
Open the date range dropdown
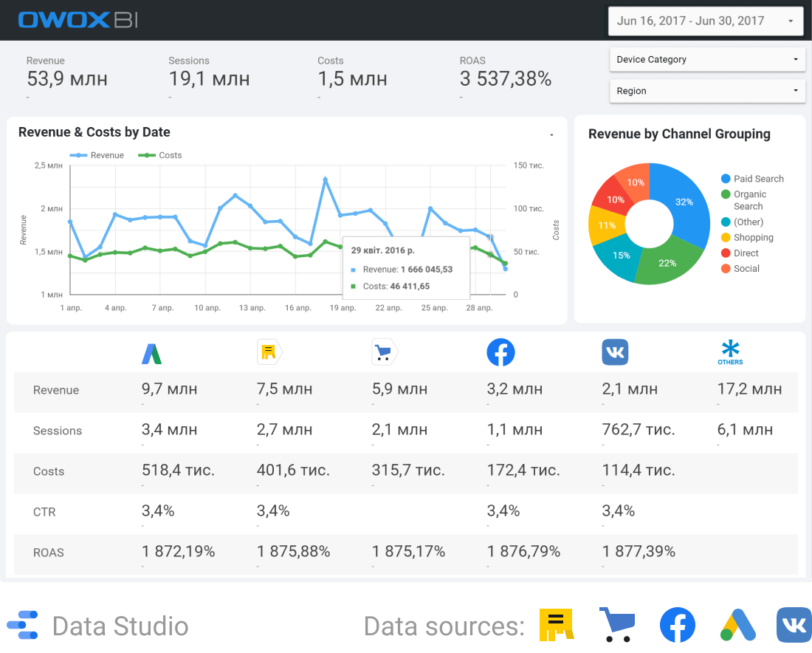pos(706,21)
